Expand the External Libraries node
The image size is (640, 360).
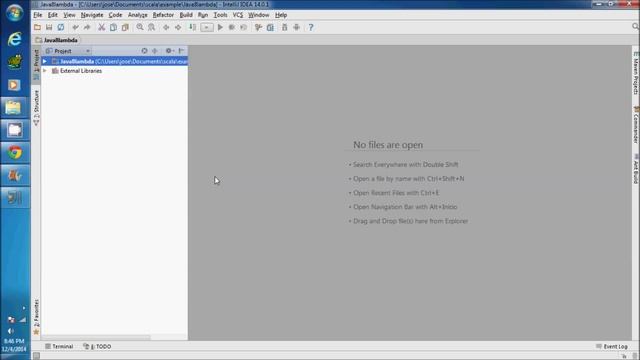(45, 71)
